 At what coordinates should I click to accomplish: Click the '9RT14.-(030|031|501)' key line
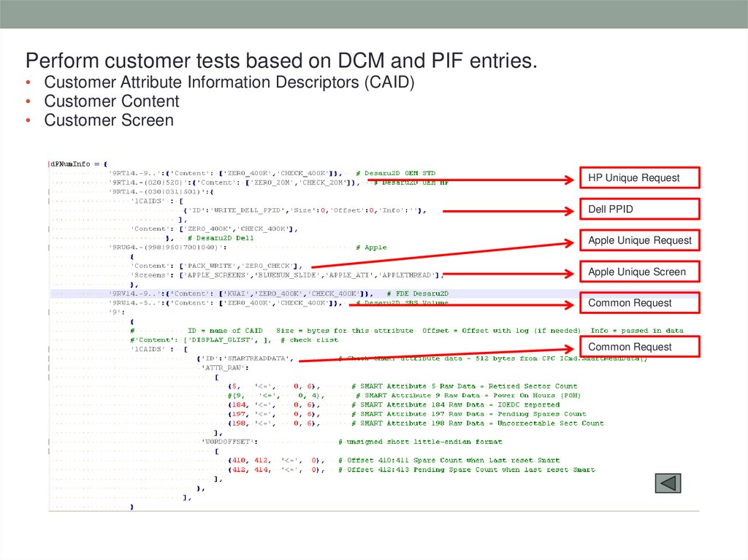[161, 192]
